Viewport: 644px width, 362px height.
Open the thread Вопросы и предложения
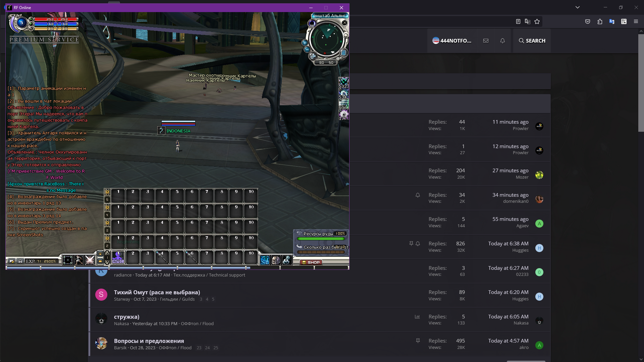coord(149,341)
